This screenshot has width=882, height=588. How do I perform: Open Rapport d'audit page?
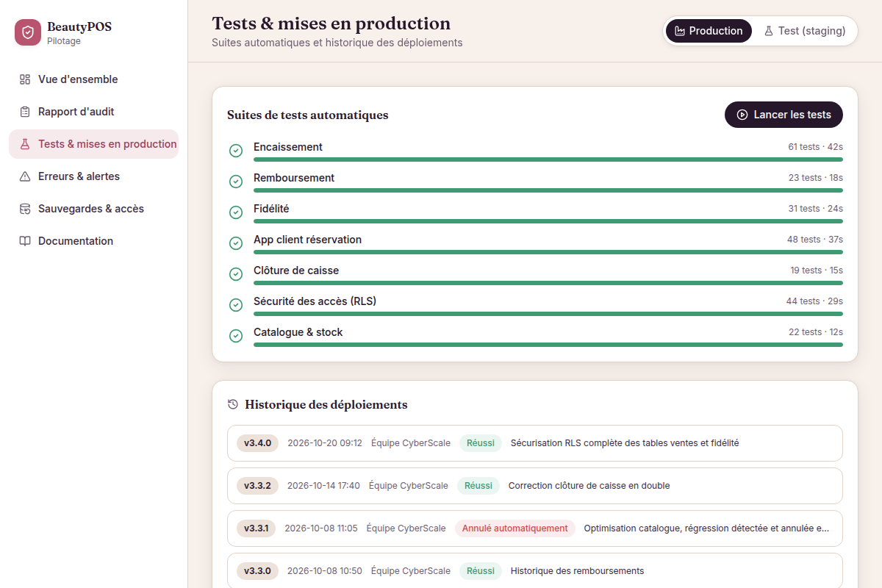coord(93,112)
